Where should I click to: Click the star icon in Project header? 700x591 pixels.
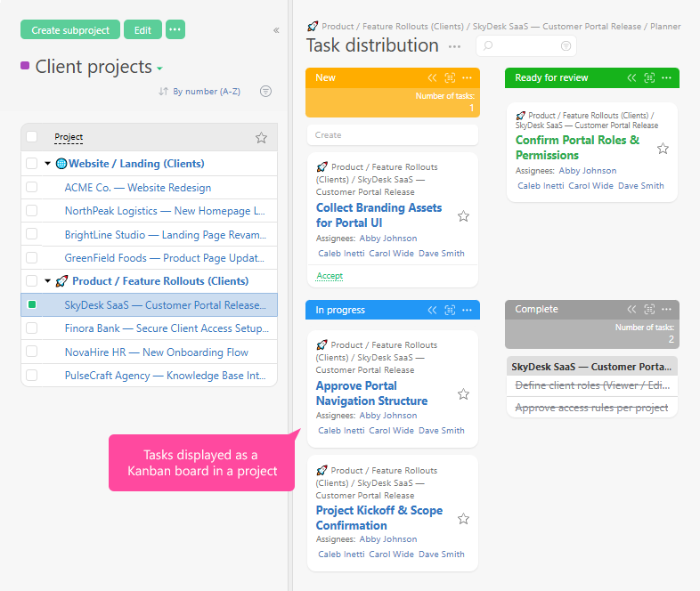[261, 138]
